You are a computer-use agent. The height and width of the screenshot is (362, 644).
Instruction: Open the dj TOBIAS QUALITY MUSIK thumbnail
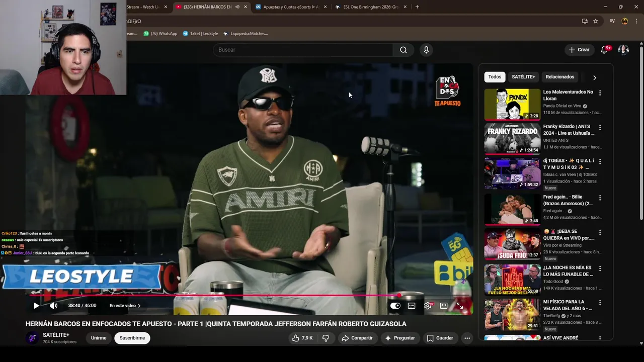click(512, 173)
